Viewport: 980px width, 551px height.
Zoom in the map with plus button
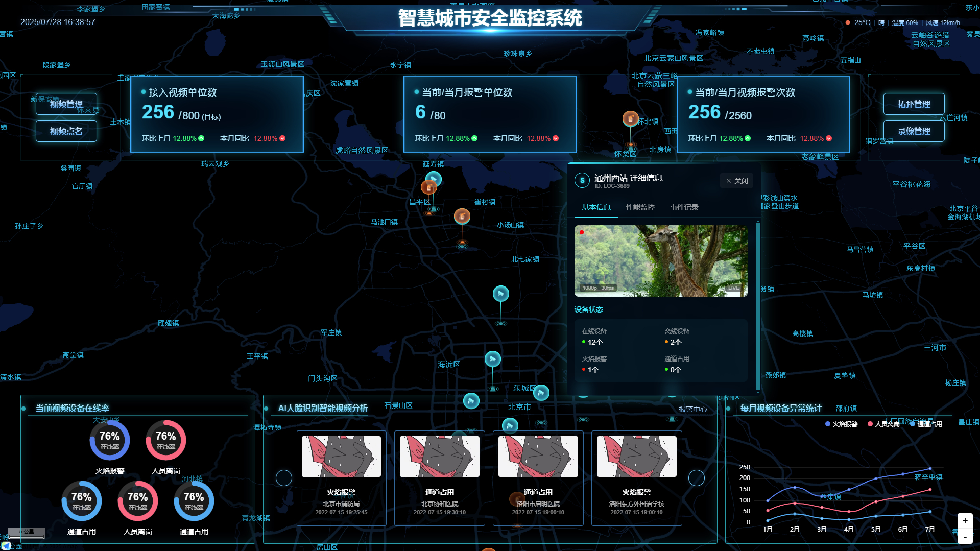tap(965, 521)
